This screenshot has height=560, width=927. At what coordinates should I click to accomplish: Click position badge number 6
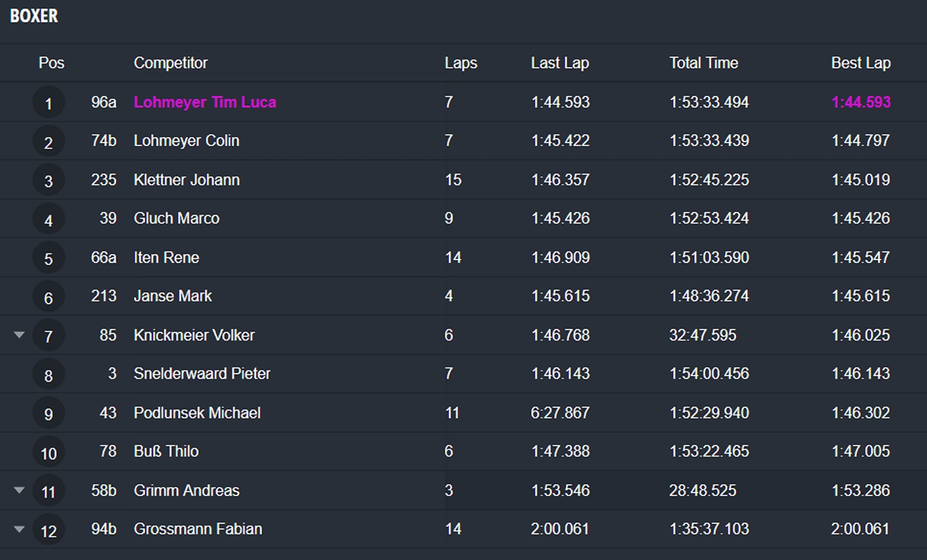49,297
